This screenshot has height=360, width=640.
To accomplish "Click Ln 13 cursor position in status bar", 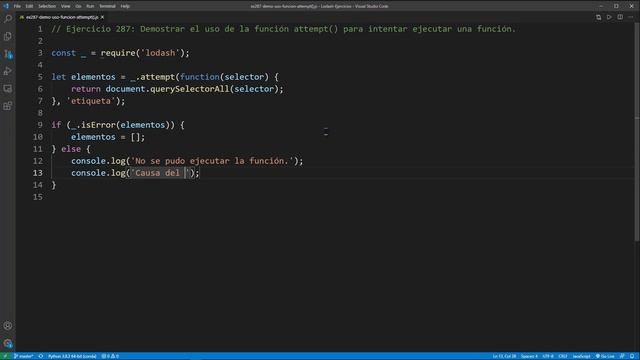I will pyautogui.click(x=504, y=356).
